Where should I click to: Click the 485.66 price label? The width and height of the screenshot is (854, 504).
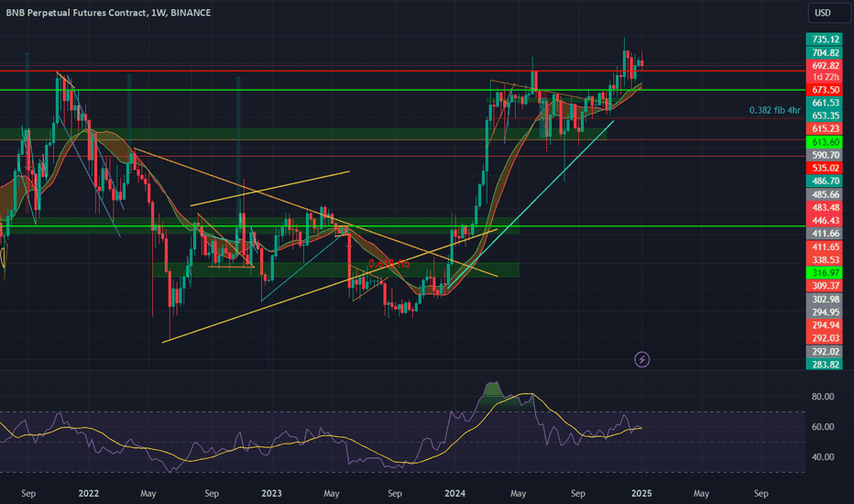[825, 194]
